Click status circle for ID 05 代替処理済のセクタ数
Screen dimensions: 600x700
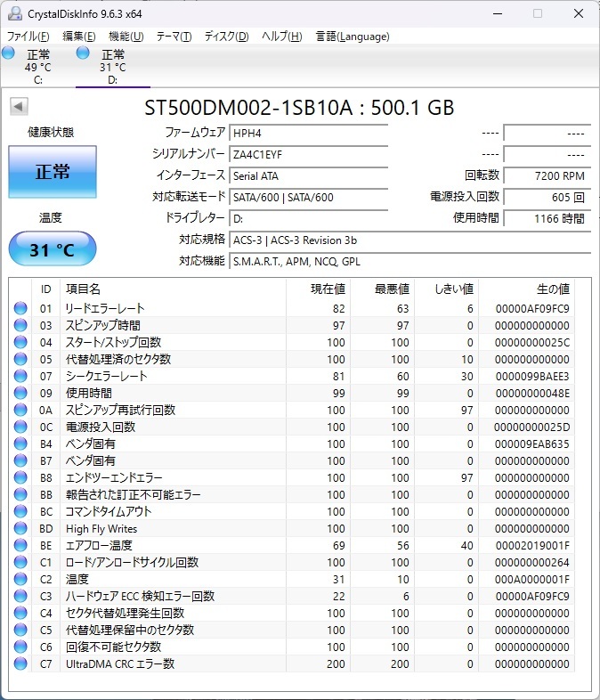pos(20,359)
